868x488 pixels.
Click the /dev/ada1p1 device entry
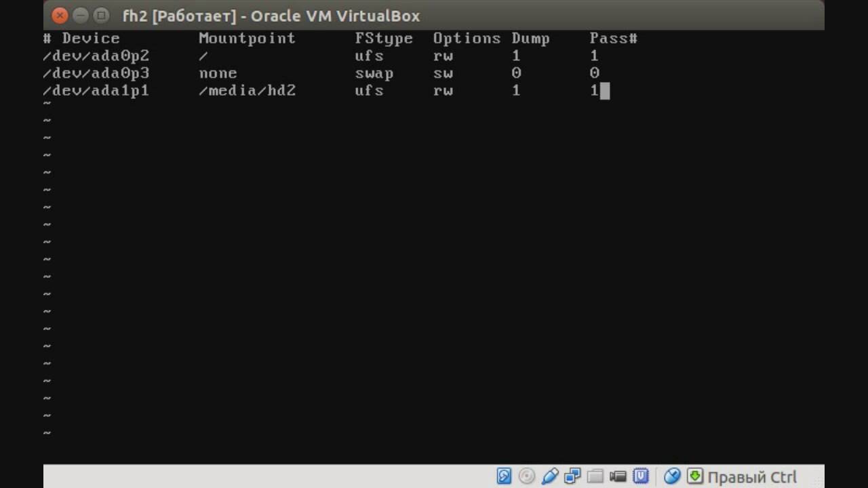pos(96,91)
